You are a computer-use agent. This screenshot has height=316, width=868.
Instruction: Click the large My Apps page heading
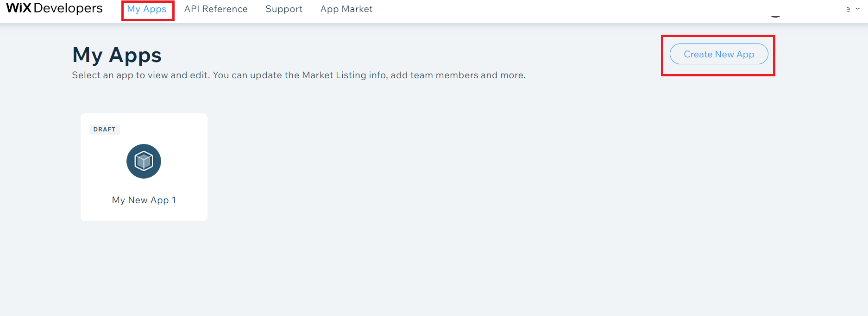click(x=117, y=56)
